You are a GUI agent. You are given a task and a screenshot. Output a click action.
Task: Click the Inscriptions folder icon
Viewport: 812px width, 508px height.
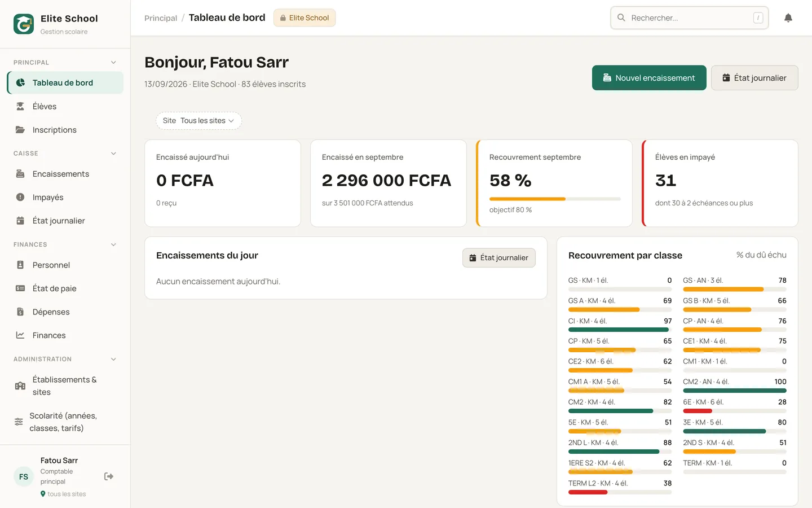(20, 130)
